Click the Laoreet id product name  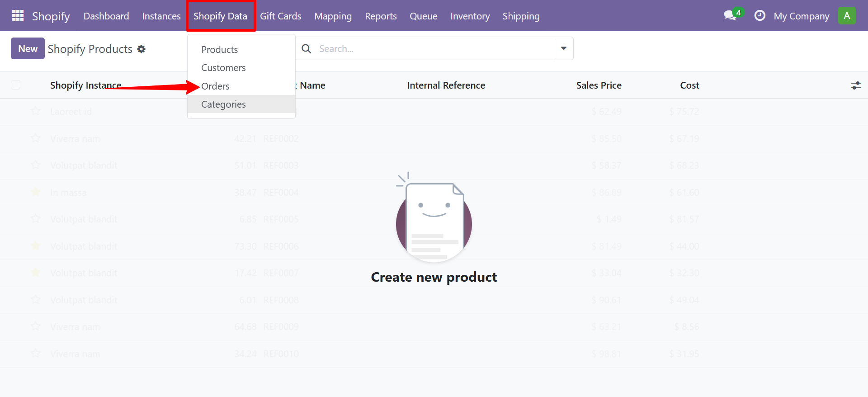(71, 111)
